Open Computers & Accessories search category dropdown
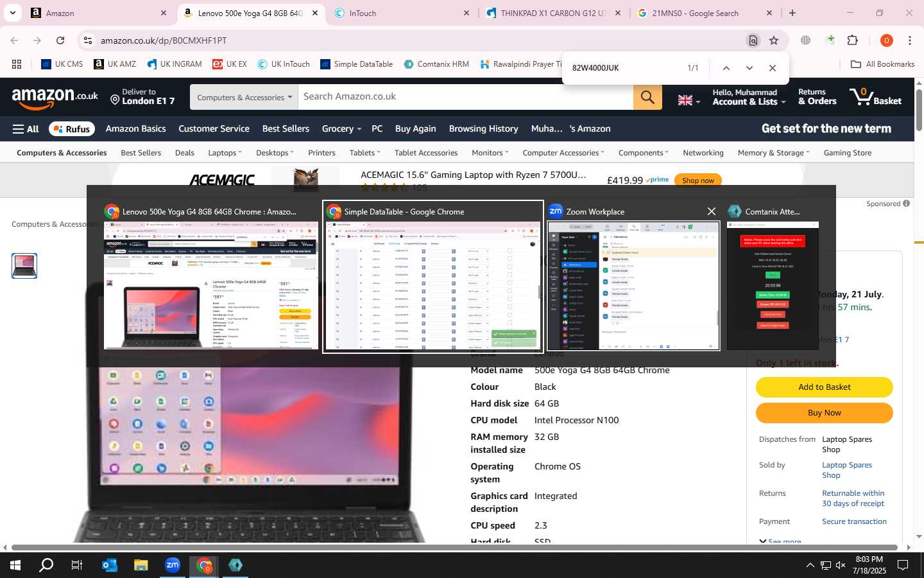The width and height of the screenshot is (924, 578). pos(244,97)
